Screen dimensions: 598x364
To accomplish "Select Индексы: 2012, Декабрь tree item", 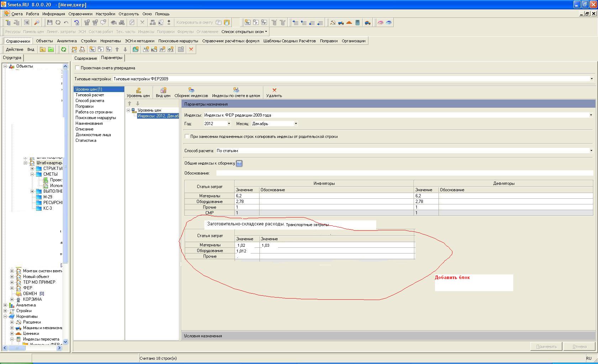I will pos(158,116).
